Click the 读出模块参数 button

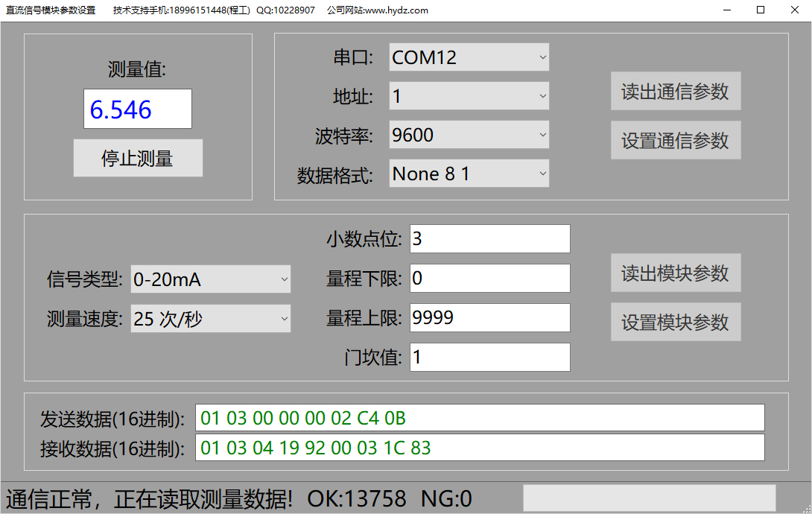pos(675,273)
